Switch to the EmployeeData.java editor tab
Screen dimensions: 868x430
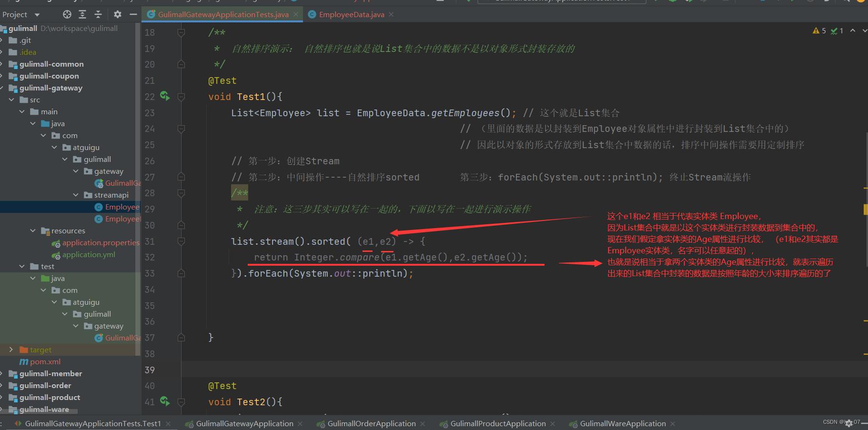click(351, 14)
